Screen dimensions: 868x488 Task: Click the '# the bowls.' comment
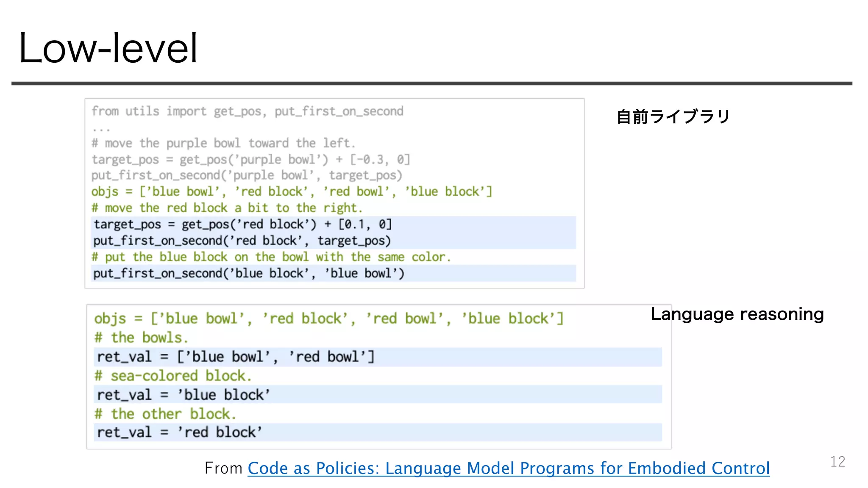(141, 338)
